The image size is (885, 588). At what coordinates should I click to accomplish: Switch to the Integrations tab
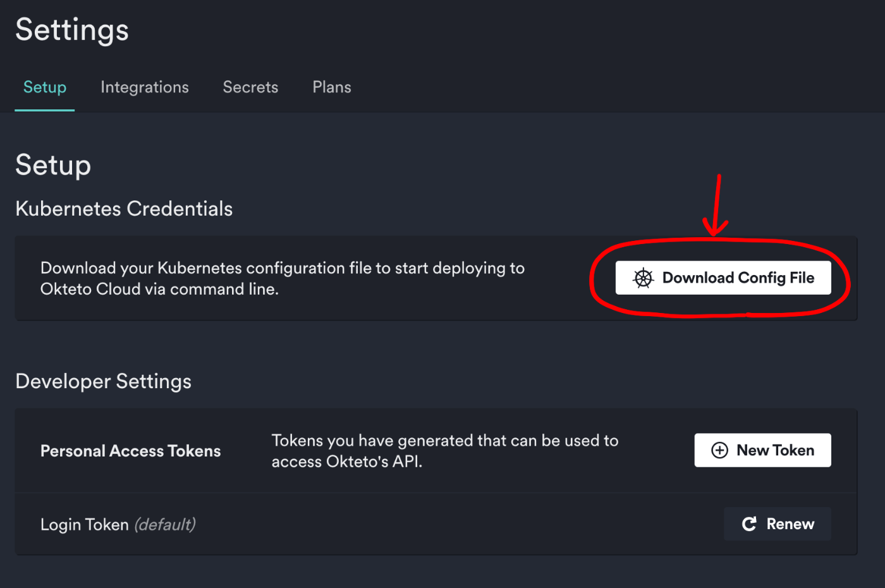point(145,87)
